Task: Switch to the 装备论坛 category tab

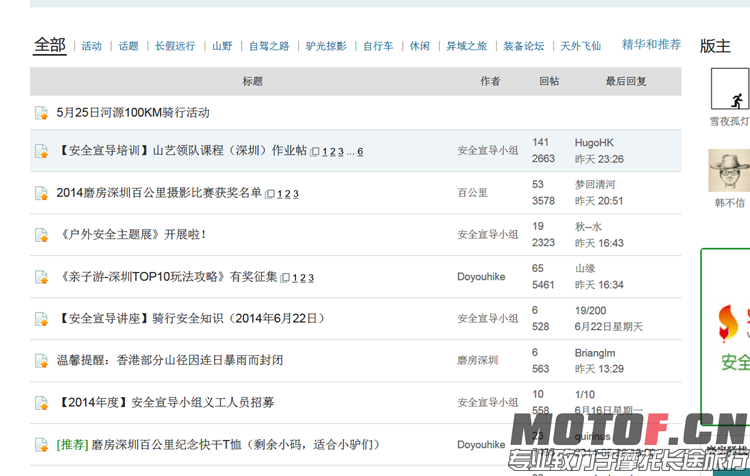Action: (x=523, y=46)
